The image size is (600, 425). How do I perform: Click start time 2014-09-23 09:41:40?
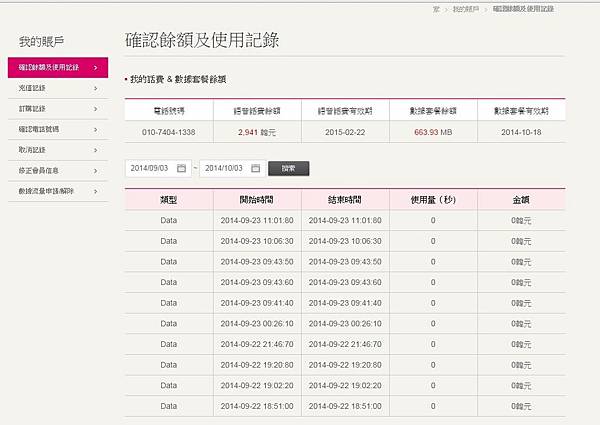pyautogui.click(x=257, y=303)
